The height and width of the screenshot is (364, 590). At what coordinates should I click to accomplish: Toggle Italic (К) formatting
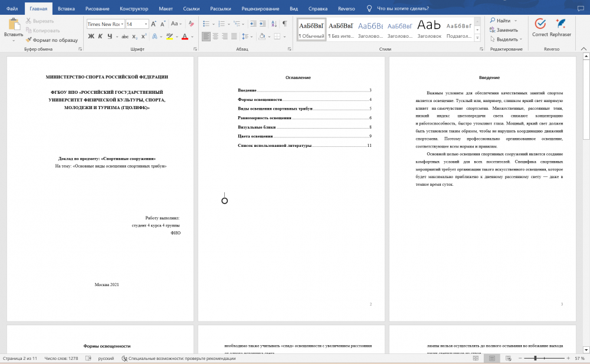100,37
